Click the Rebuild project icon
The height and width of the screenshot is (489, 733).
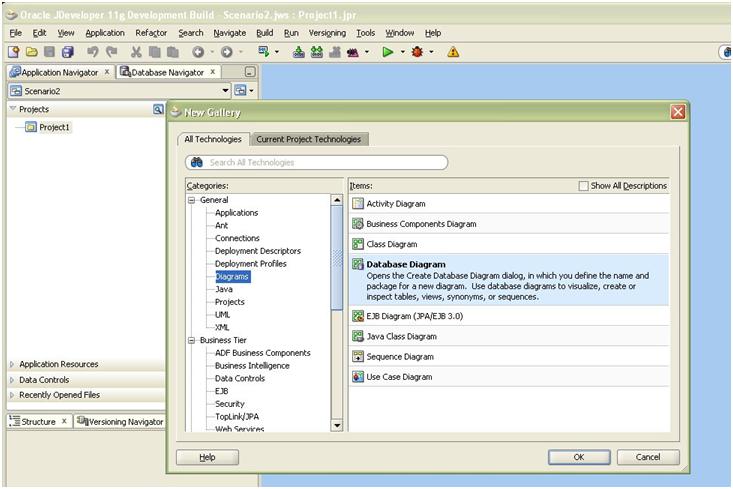pyautogui.click(x=316, y=52)
